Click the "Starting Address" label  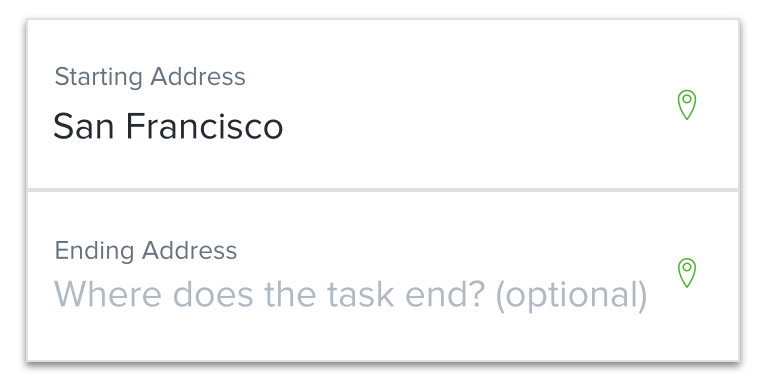[x=150, y=77]
